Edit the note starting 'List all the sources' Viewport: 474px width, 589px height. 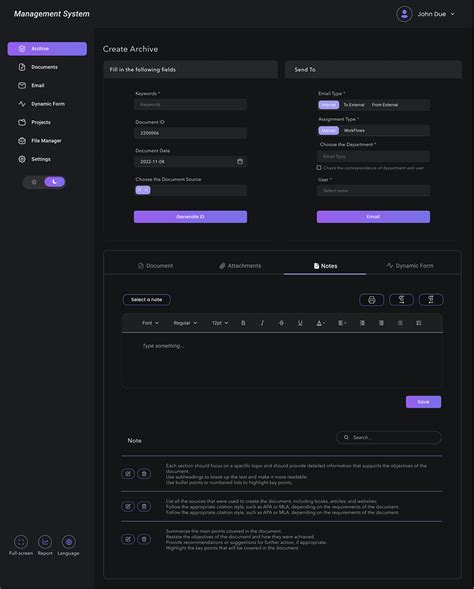tap(128, 506)
